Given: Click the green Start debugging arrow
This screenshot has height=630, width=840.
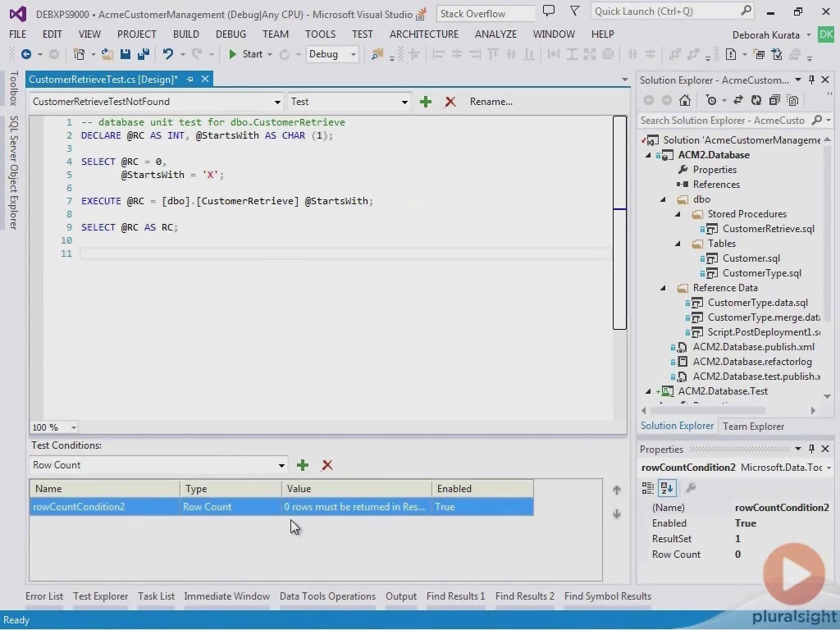Looking at the screenshot, I should tap(232, 54).
